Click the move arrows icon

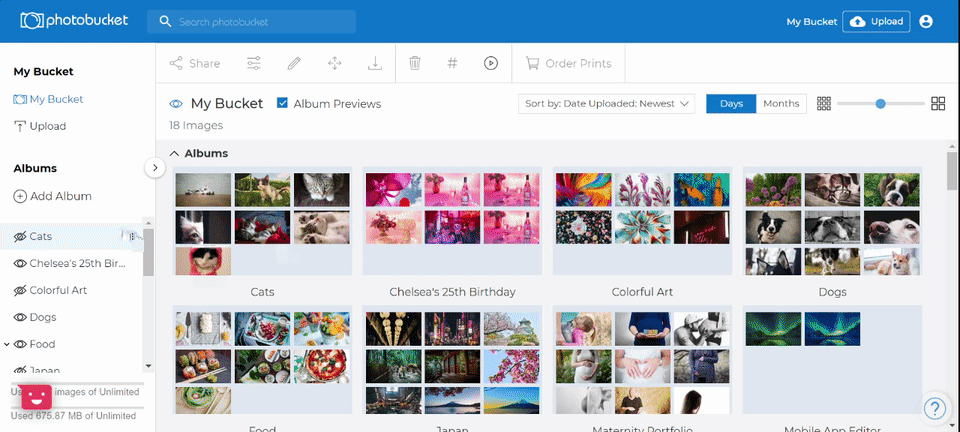(x=334, y=63)
